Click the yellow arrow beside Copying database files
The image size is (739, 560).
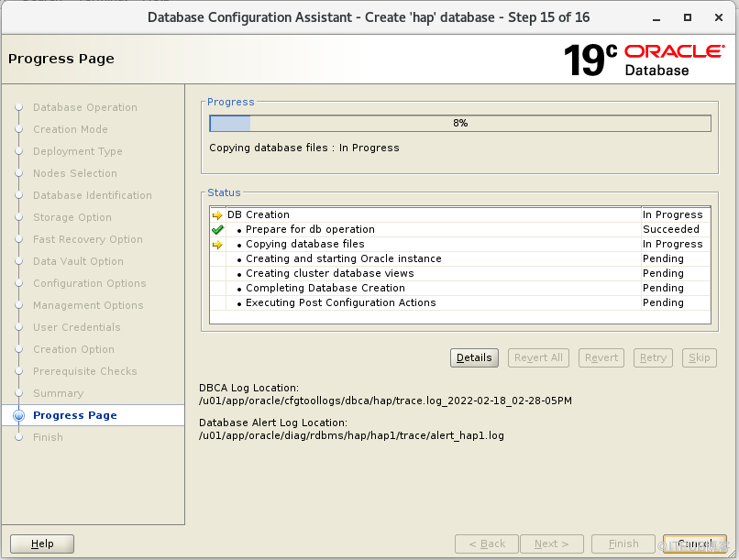coord(217,245)
